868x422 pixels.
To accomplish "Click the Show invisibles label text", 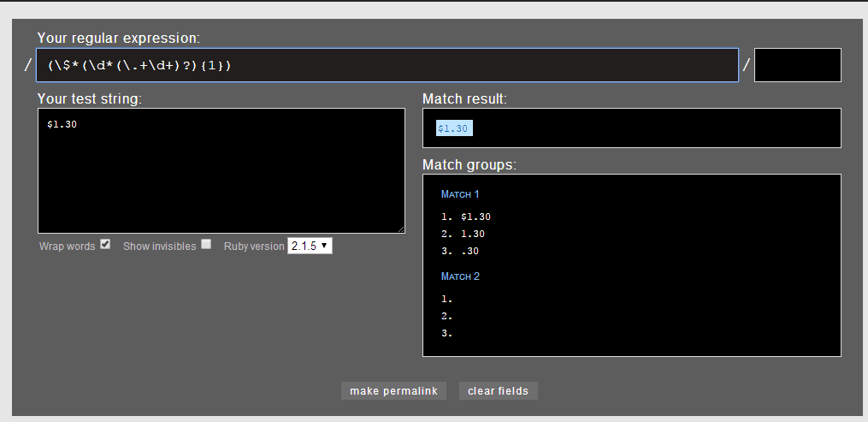I will (159, 247).
